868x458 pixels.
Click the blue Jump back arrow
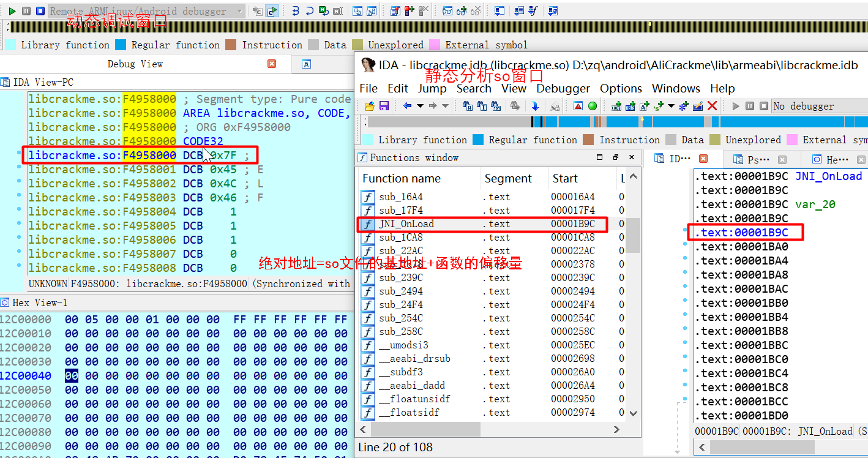[407, 106]
